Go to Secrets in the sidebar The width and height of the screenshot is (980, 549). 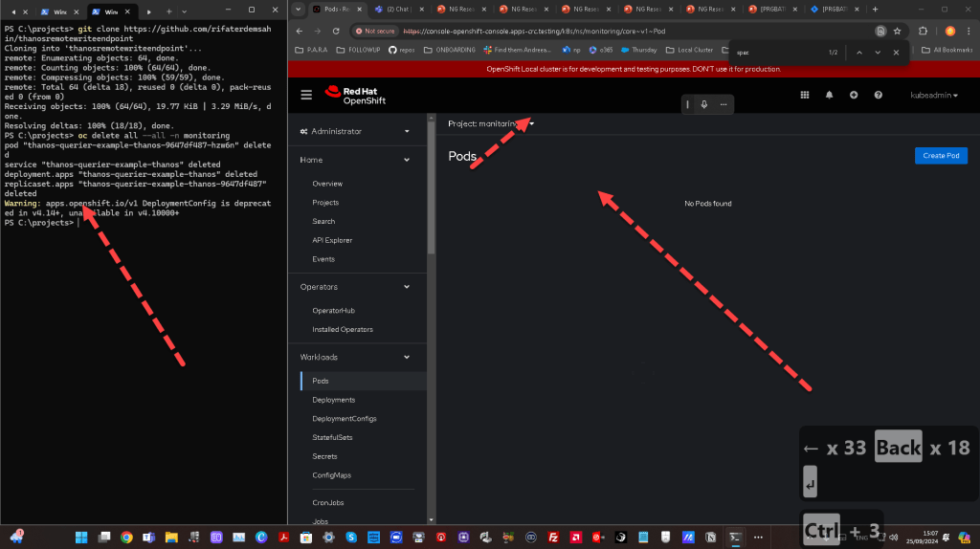pos(324,456)
